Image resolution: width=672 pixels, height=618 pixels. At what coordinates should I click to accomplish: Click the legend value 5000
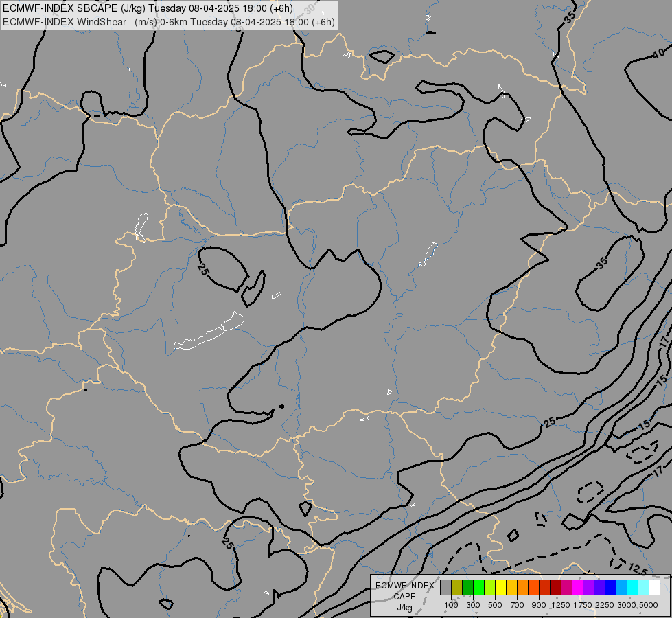tap(649, 605)
